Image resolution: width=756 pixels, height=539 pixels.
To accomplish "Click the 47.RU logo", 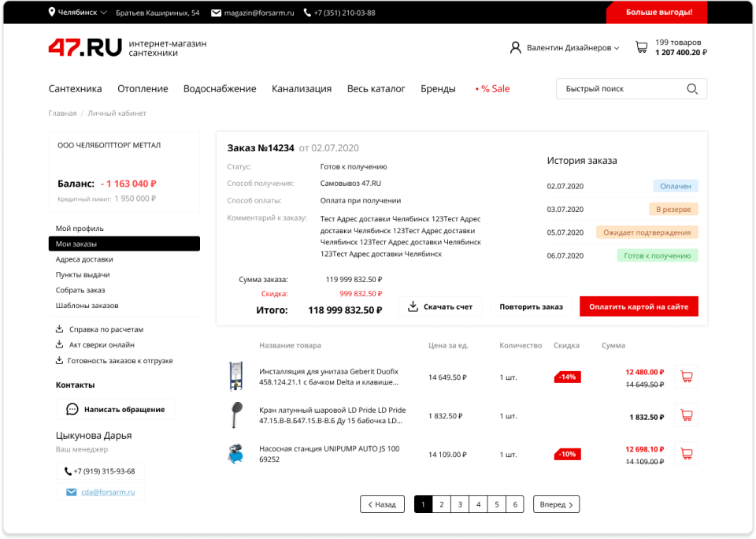I will click(85, 47).
